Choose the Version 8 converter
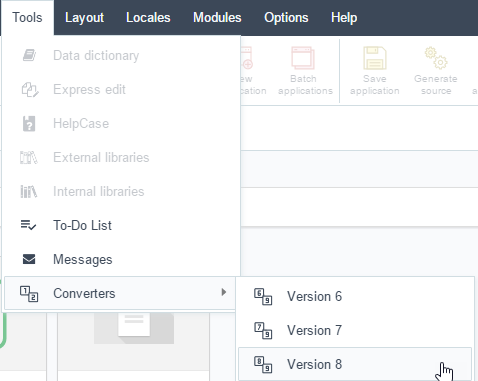 [x=355, y=364]
